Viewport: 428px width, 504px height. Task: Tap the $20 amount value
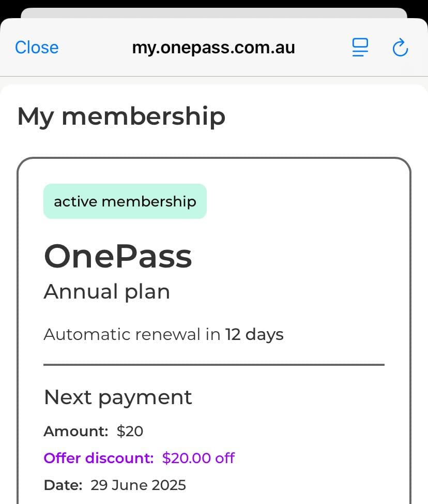point(130,431)
